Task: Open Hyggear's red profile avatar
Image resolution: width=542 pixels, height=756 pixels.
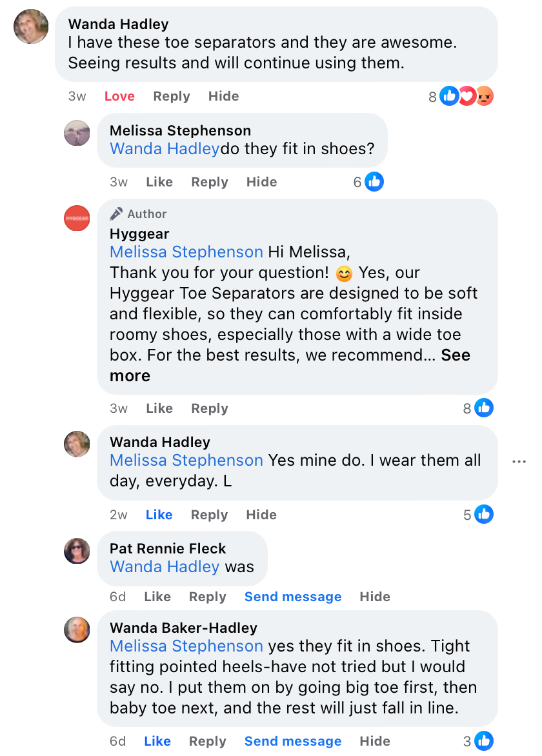Action: (x=77, y=218)
